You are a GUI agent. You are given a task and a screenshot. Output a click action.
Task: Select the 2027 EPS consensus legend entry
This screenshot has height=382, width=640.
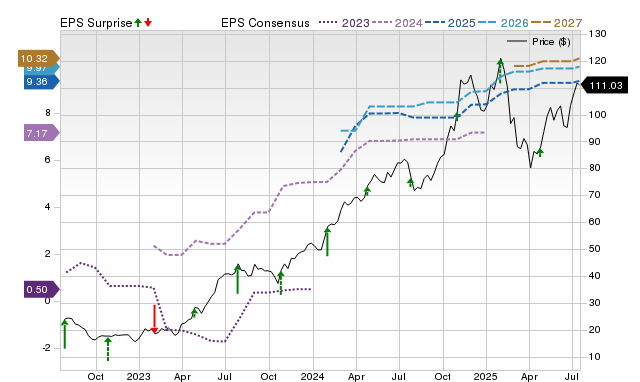coord(556,23)
